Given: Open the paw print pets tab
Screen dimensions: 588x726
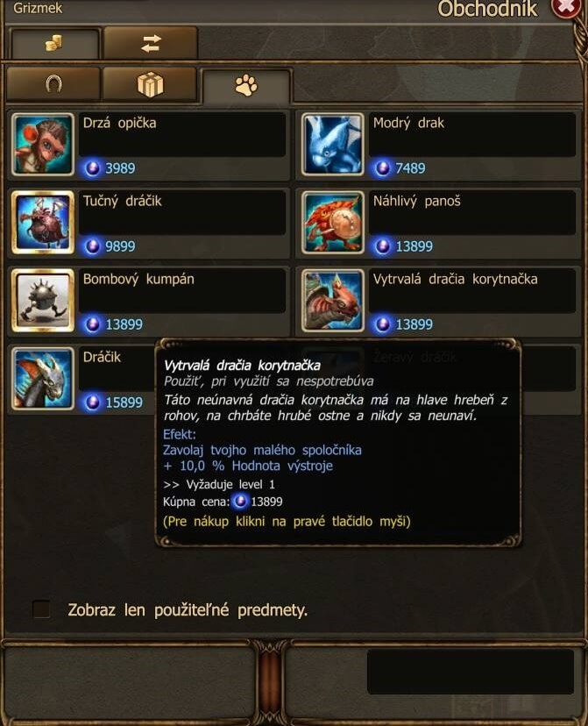Looking at the screenshot, I should click(x=246, y=86).
